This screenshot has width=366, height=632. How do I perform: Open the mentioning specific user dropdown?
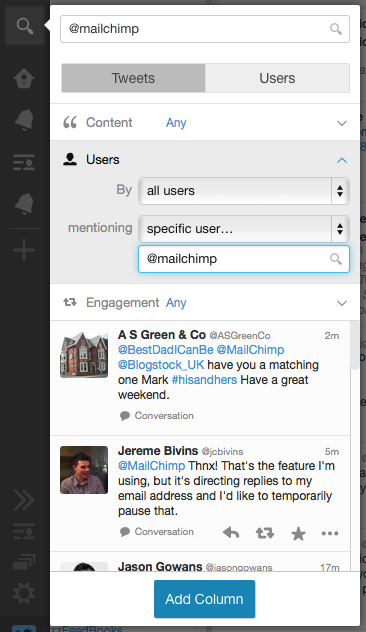pos(243,229)
